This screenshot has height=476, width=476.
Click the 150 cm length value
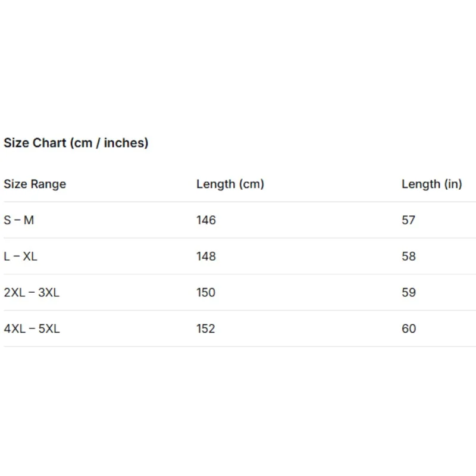pos(206,292)
